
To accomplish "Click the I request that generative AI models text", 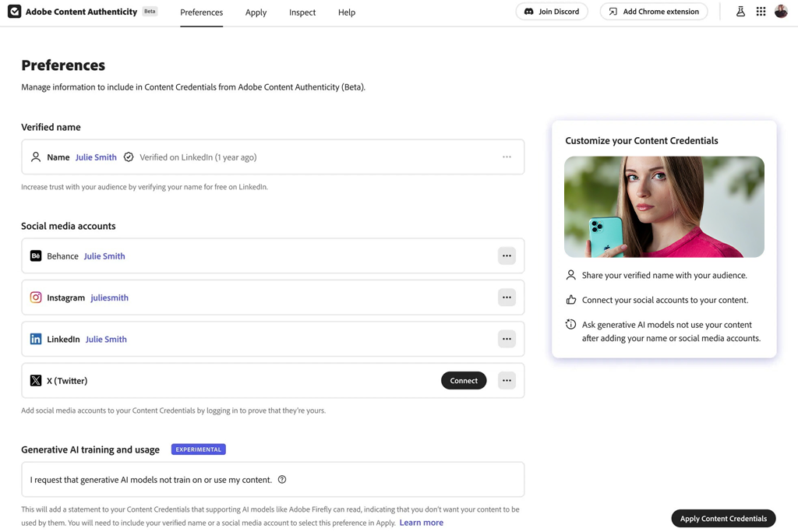I will [151, 480].
